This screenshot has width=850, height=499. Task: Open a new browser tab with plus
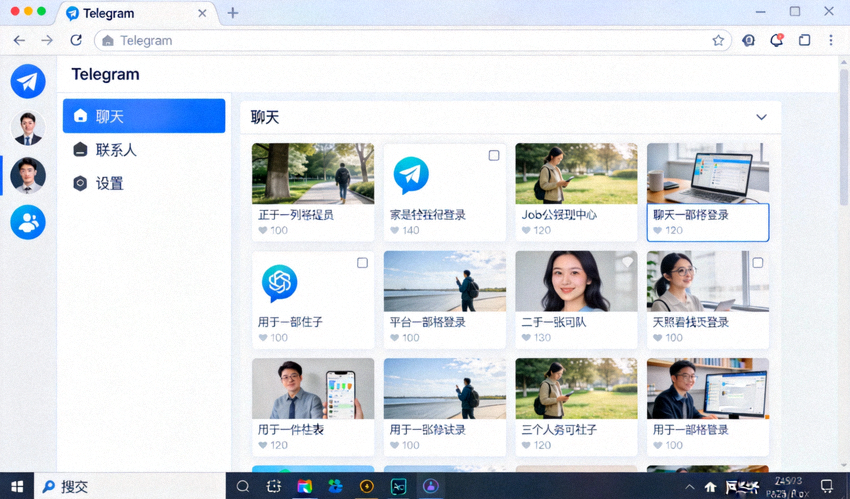(x=233, y=13)
